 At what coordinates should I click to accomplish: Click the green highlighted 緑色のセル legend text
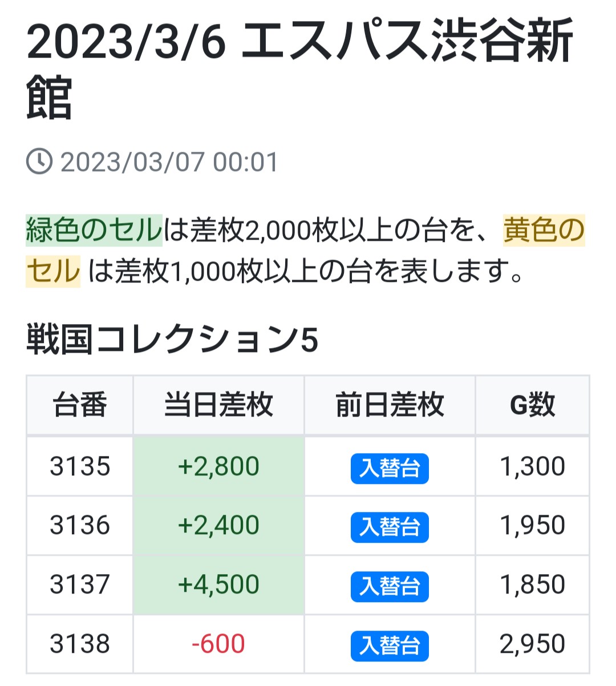pos(94,230)
